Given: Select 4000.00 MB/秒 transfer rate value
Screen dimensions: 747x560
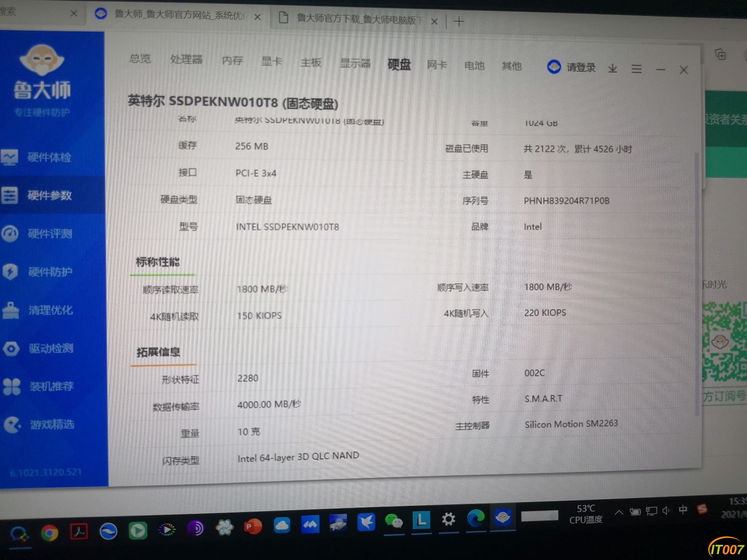Looking at the screenshot, I should 269,404.
